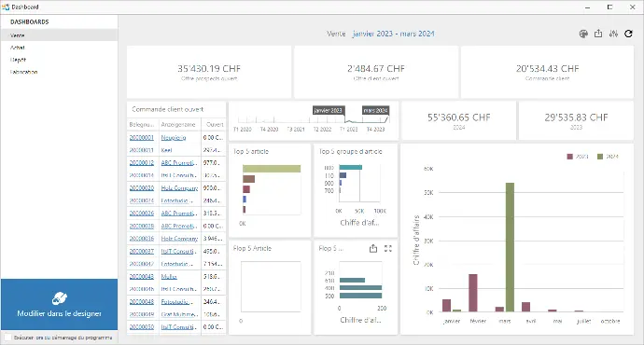Click the 55'360.65 CHF 2024 card
Screen dimensions: 644x345
(459, 120)
